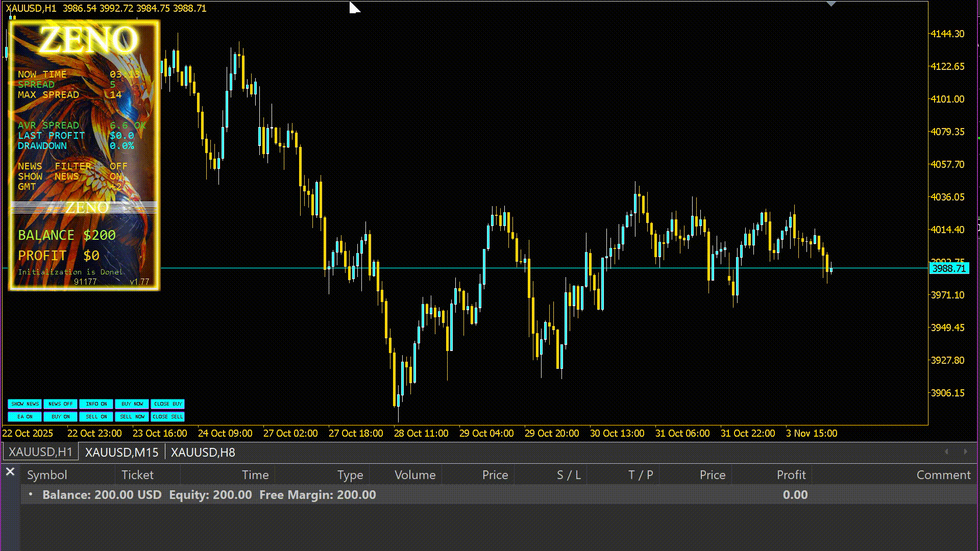Toggle the SELL ON switch
Viewport: 980px width, 551px height.
[96, 417]
